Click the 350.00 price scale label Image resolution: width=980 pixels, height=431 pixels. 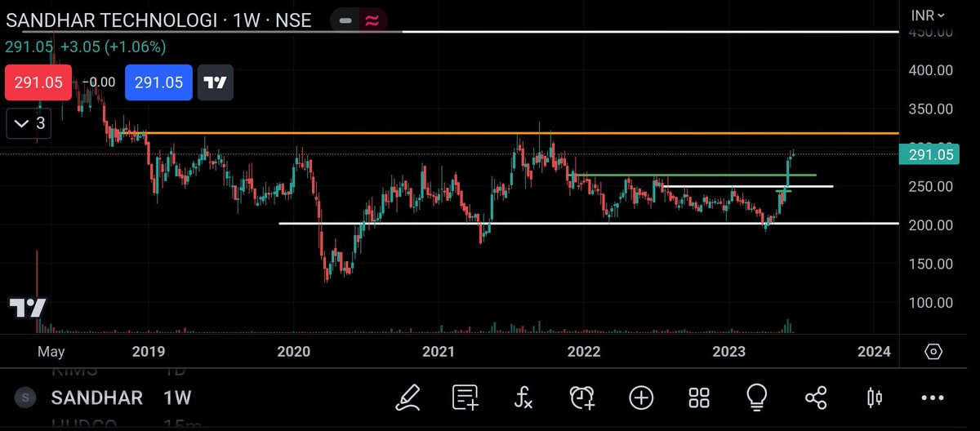pyautogui.click(x=932, y=109)
